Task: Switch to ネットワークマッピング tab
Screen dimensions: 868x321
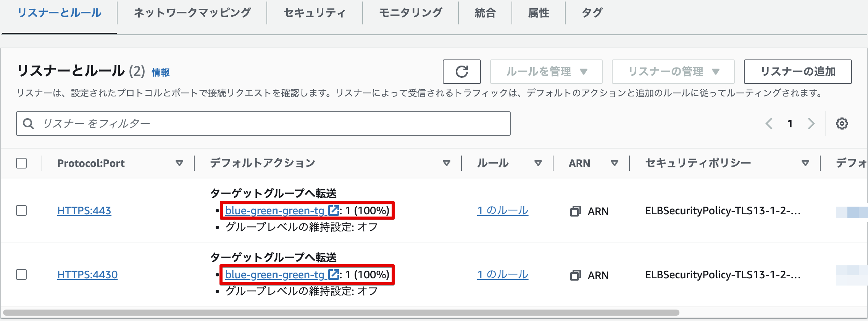Action: [192, 13]
